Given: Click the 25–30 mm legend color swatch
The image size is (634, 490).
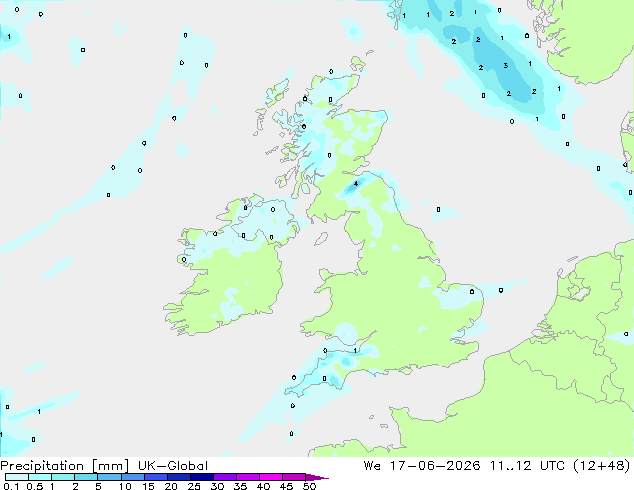Looking at the screenshot, I should click(202, 477).
